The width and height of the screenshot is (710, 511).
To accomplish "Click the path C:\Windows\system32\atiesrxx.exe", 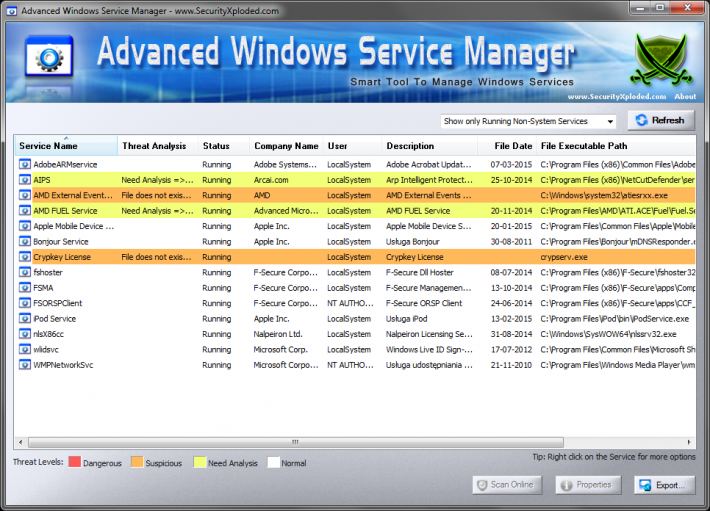I will (604, 195).
